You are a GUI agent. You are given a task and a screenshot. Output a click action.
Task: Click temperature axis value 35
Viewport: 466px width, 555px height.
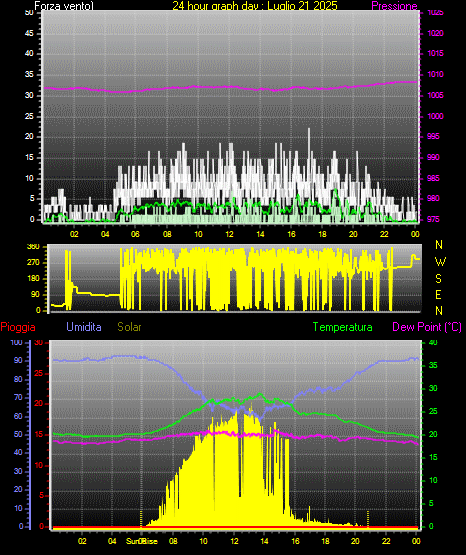point(433,365)
